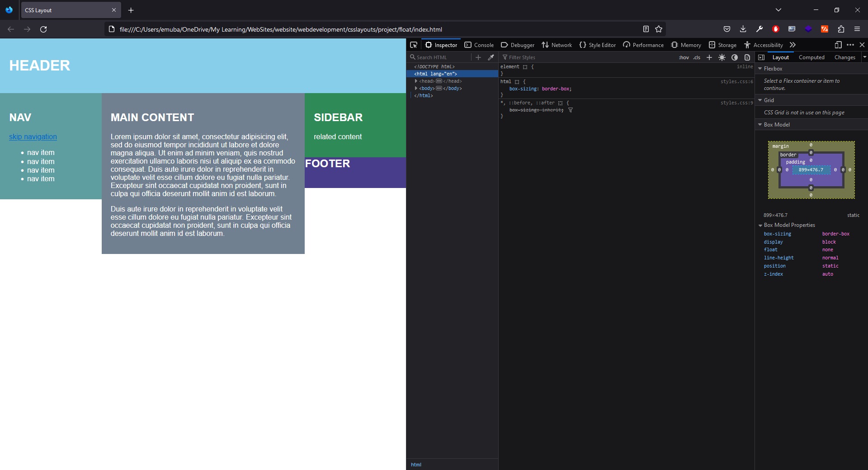Image resolution: width=868 pixels, height=470 pixels.
Task: Click the 899×476.7 content box dimensions
Action: tap(811, 170)
